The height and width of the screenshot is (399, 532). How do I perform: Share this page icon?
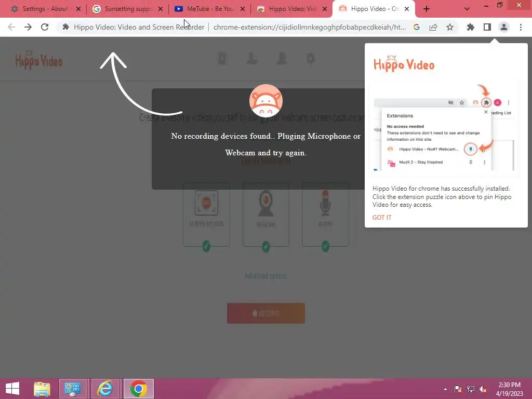(x=433, y=27)
